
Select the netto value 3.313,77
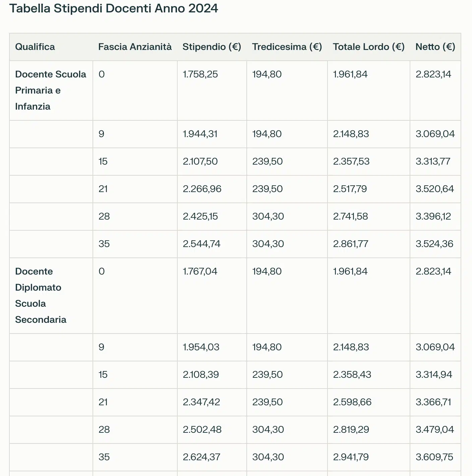(433, 161)
